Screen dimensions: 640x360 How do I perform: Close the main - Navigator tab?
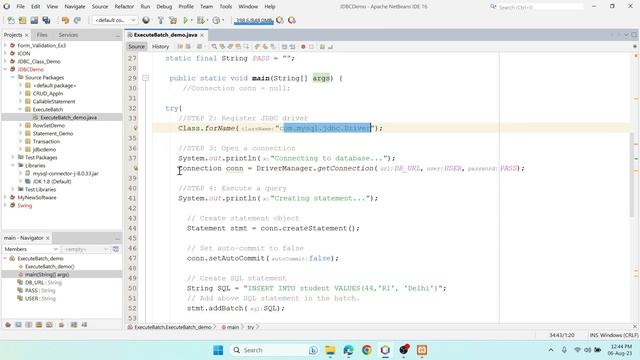pyautogui.click(x=48, y=238)
